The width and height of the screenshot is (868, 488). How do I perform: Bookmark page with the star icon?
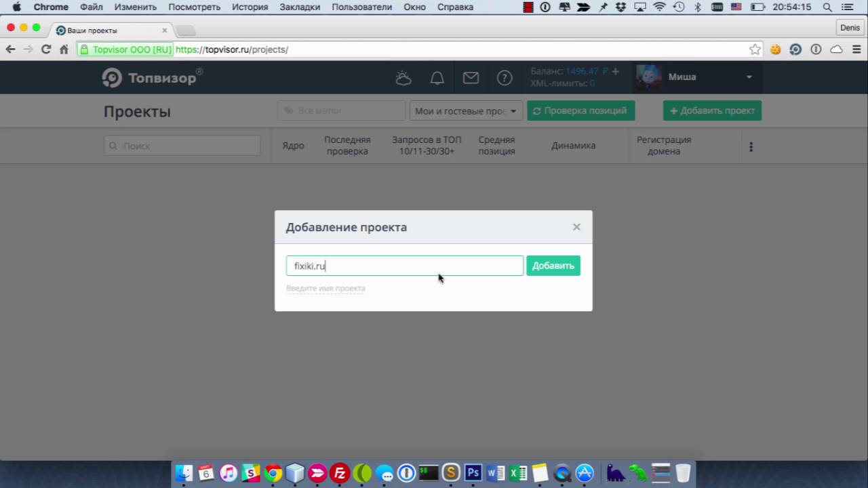tap(755, 49)
